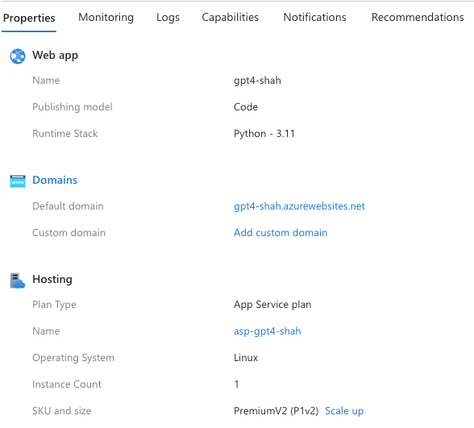The height and width of the screenshot is (428, 474).
Task: Open gpt4-shah.azurewebsites.net default domain link
Action: pyautogui.click(x=299, y=206)
